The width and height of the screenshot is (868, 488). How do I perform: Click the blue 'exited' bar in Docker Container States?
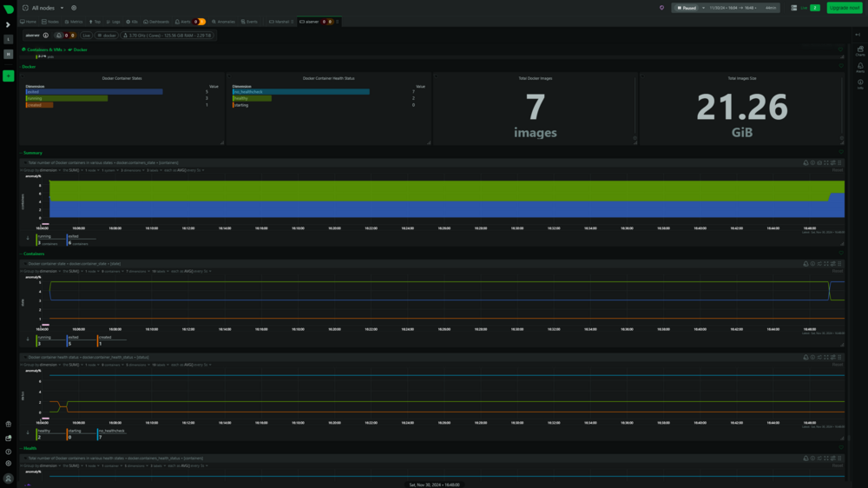(94, 92)
